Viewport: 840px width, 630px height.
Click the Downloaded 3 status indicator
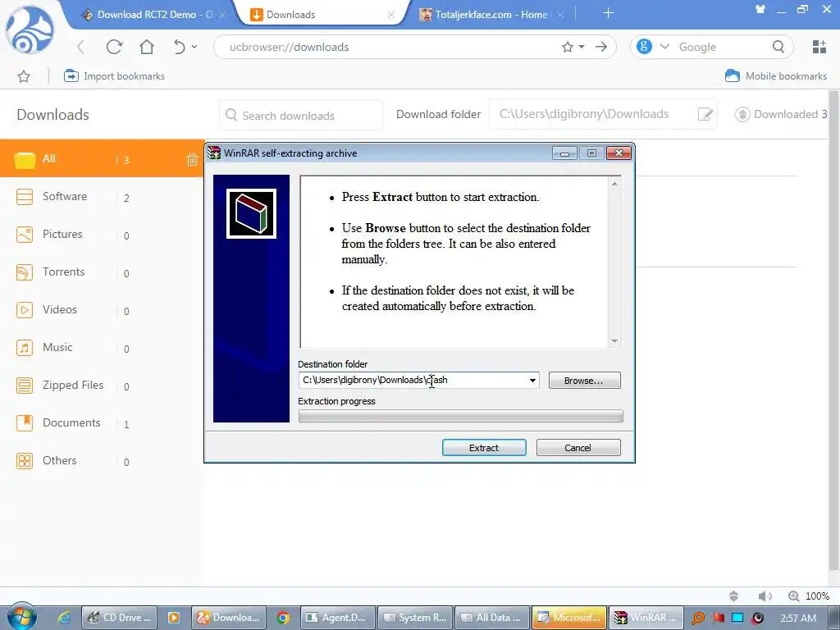pyautogui.click(x=781, y=114)
